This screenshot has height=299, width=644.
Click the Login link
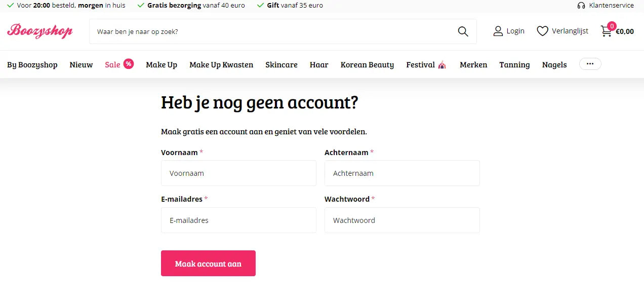point(515,31)
